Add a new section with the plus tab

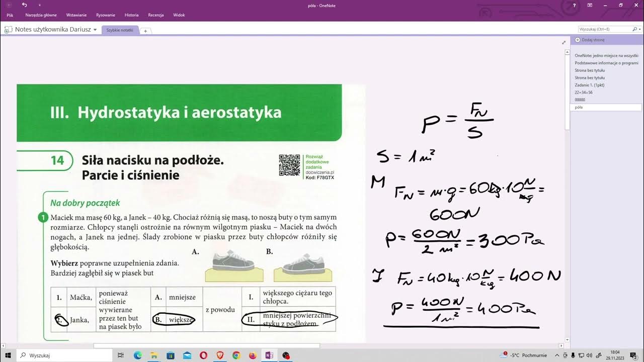(x=145, y=31)
